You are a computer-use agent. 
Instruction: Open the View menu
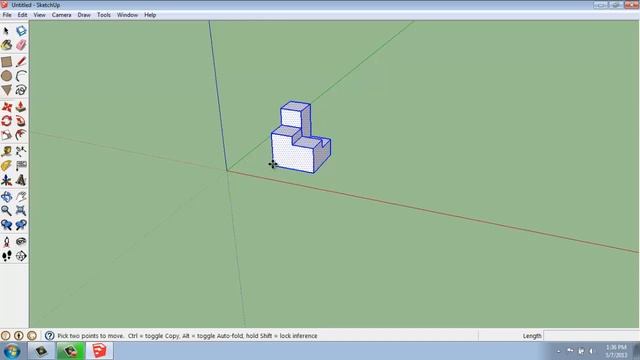(39, 15)
